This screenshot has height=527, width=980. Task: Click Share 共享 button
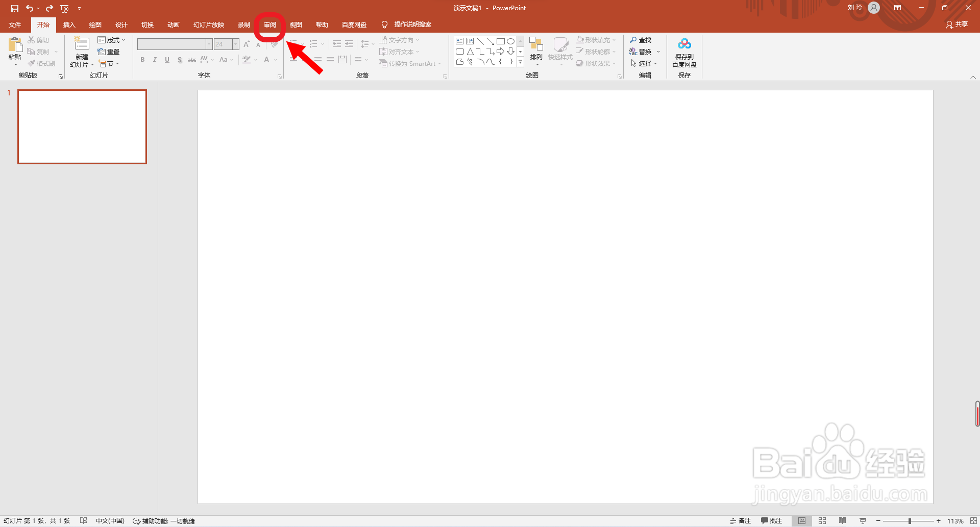click(957, 24)
